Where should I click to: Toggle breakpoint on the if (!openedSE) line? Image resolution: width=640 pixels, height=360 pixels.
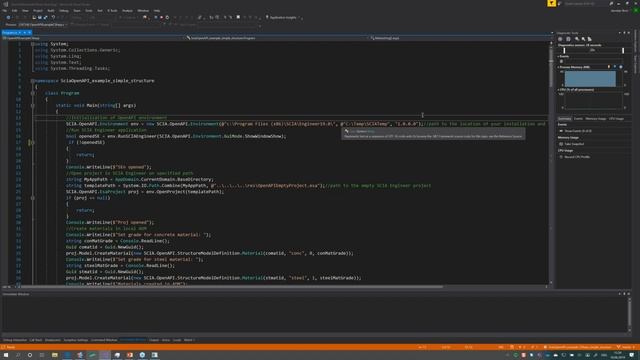[5, 142]
